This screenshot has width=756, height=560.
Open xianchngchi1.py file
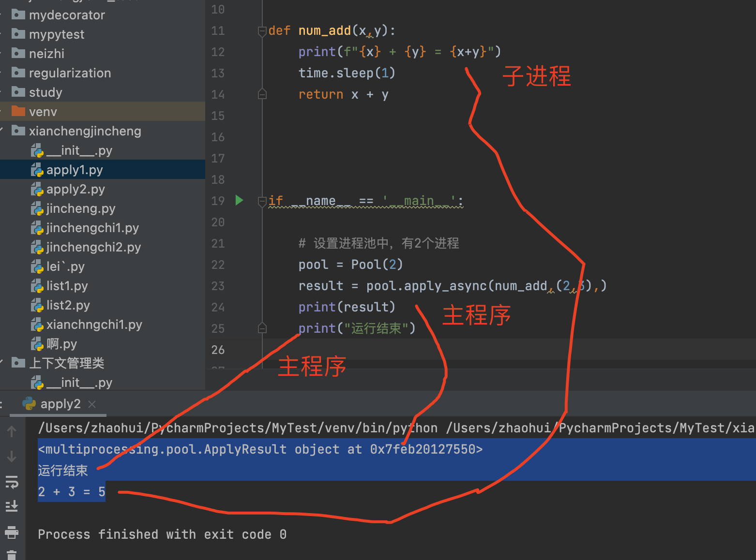point(94,324)
